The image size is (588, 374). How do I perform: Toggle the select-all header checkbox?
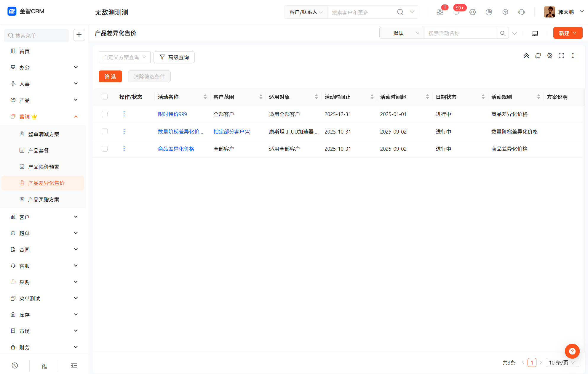pos(105,97)
